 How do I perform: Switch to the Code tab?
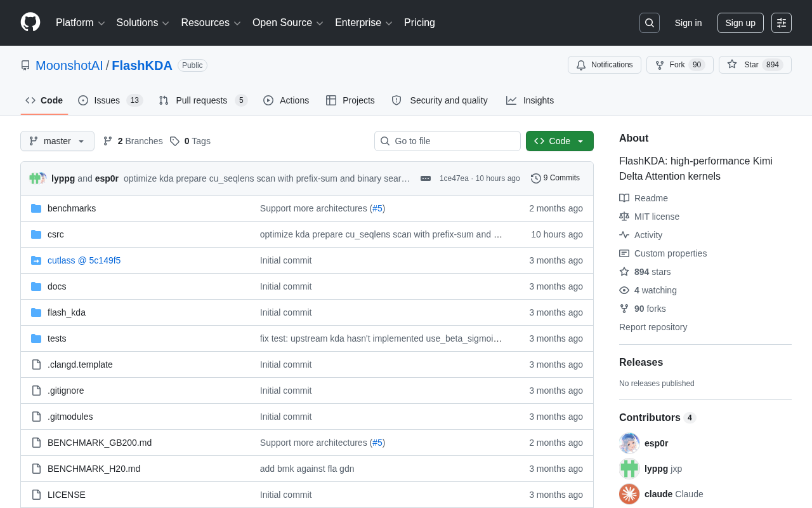coord(44,100)
